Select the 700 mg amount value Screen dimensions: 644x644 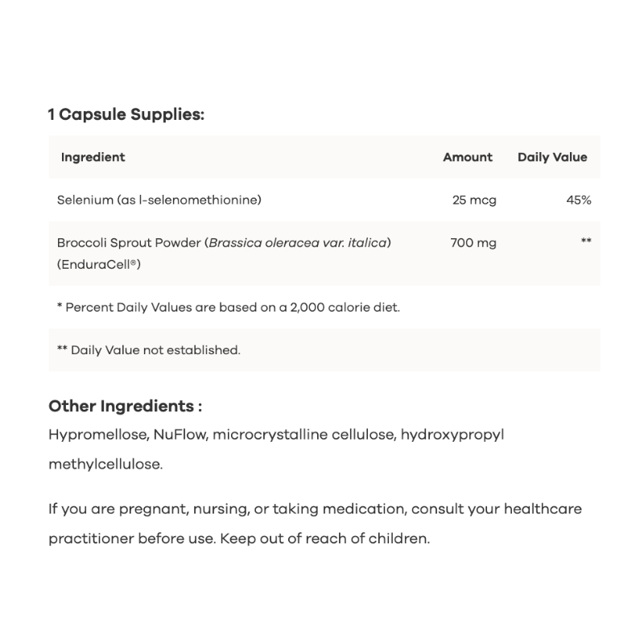point(473,242)
